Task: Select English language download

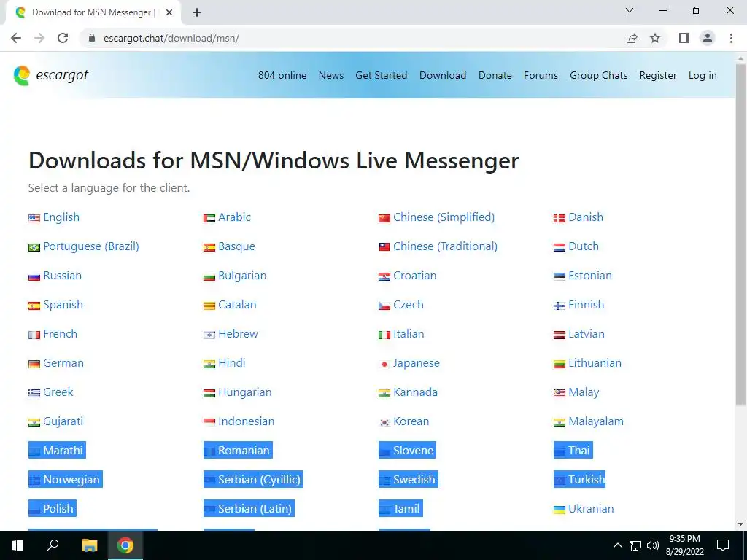Action: [61, 217]
